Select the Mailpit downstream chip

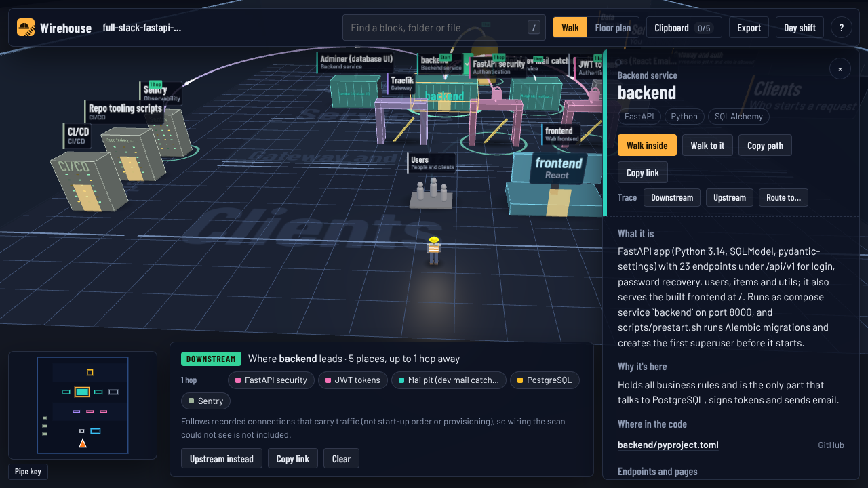click(448, 380)
